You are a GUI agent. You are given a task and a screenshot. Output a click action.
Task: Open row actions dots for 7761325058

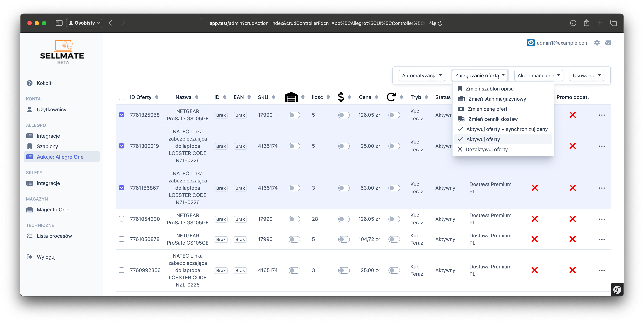602,115
